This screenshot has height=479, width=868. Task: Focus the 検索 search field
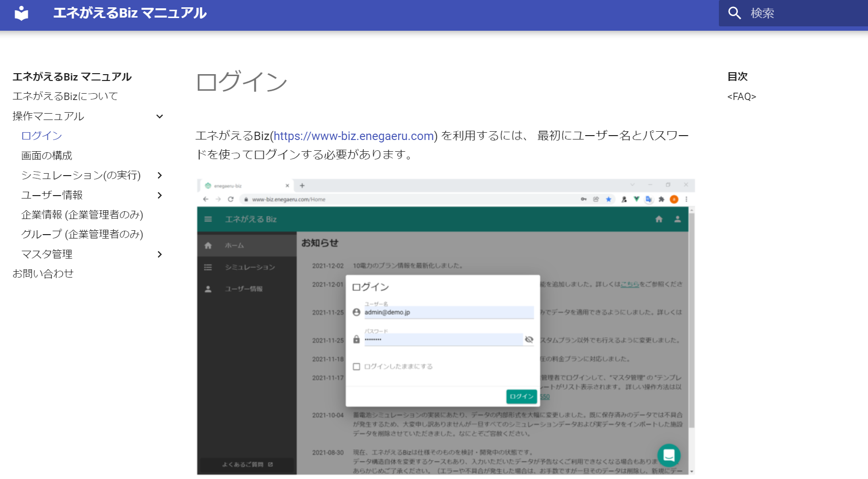pyautogui.click(x=793, y=13)
